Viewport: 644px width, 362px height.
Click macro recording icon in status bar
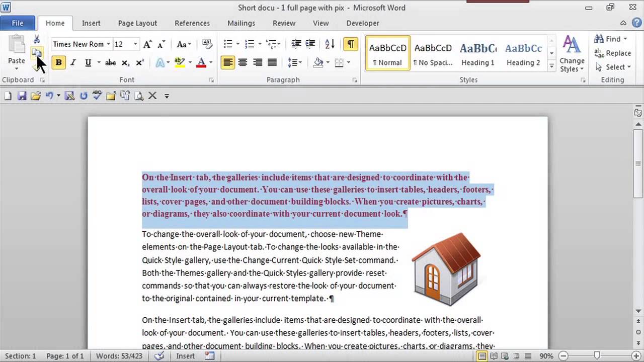[210, 356]
